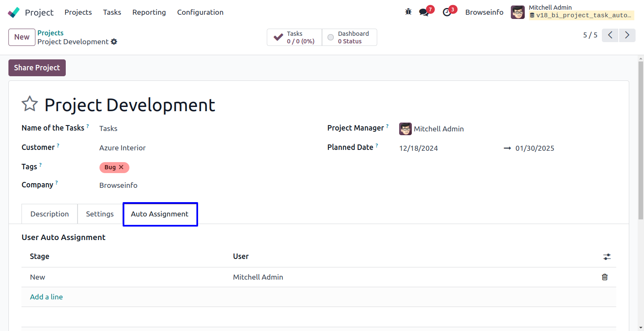
Task: Open Browseinfo company switcher
Action: pos(484,12)
